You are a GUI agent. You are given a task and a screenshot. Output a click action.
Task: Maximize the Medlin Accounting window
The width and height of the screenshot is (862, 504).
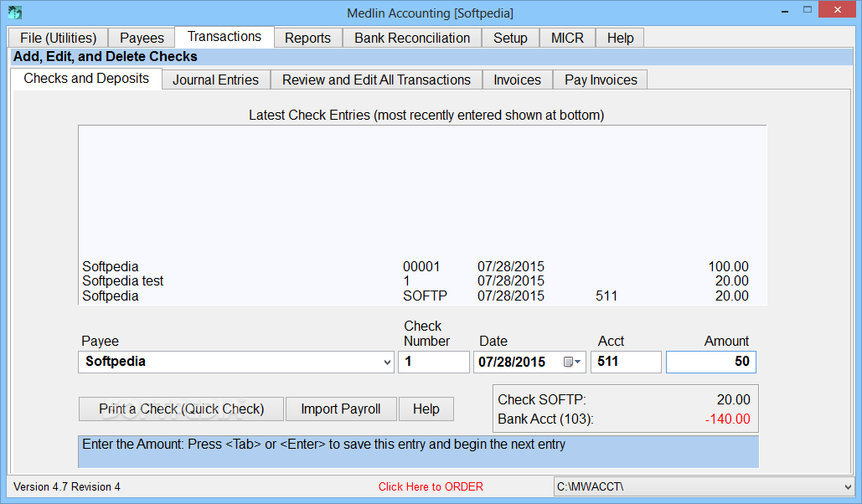click(x=807, y=9)
